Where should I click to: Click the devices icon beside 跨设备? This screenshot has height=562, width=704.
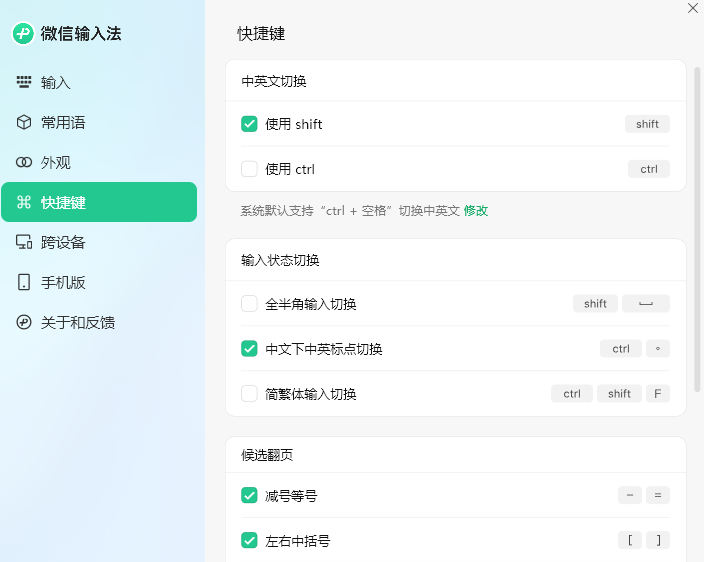point(24,243)
